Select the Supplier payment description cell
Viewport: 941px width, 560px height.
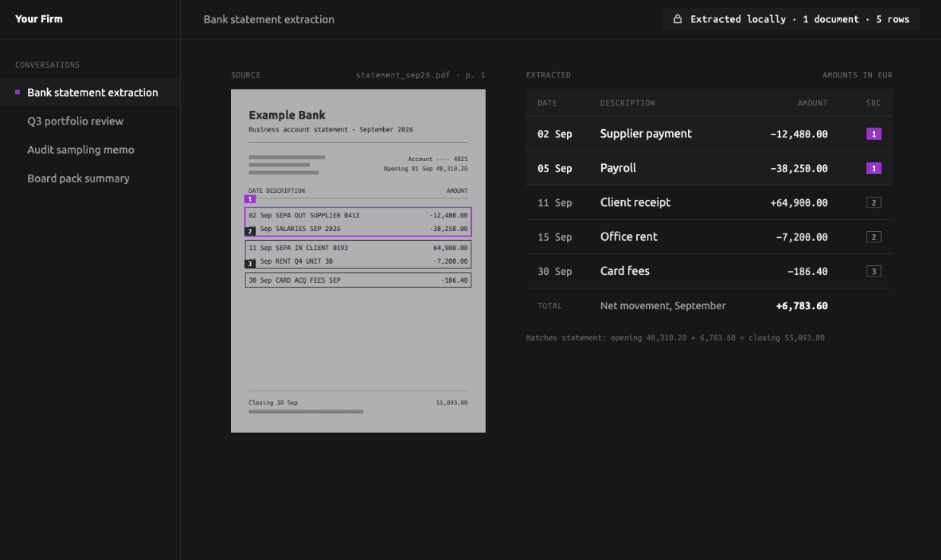(646, 134)
